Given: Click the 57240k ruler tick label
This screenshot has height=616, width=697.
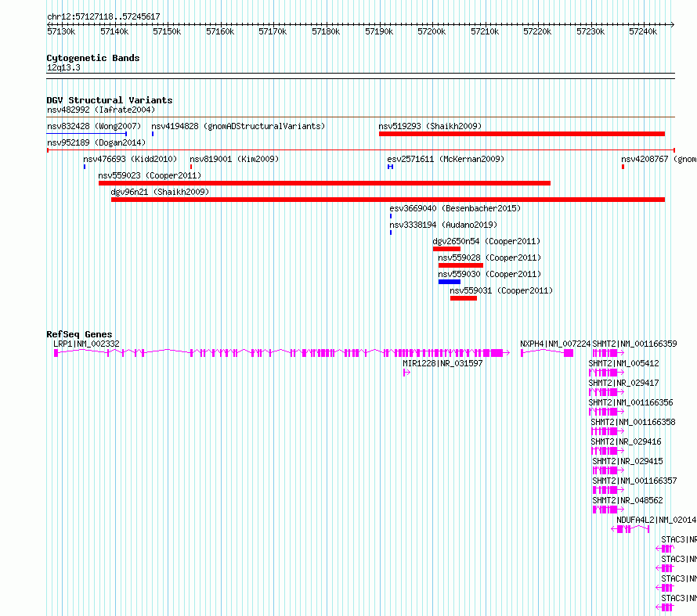Looking at the screenshot, I should 643,31.
